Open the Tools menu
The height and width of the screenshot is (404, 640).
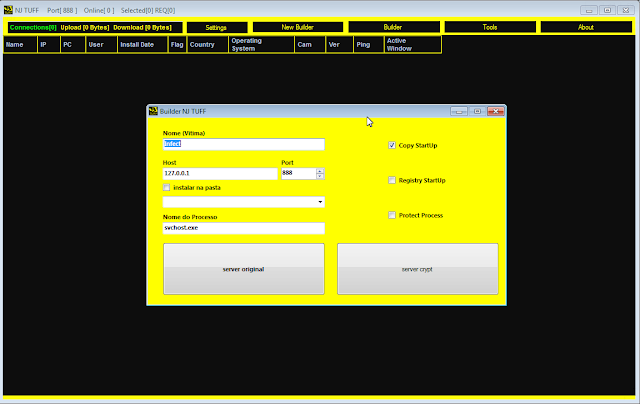click(x=490, y=27)
